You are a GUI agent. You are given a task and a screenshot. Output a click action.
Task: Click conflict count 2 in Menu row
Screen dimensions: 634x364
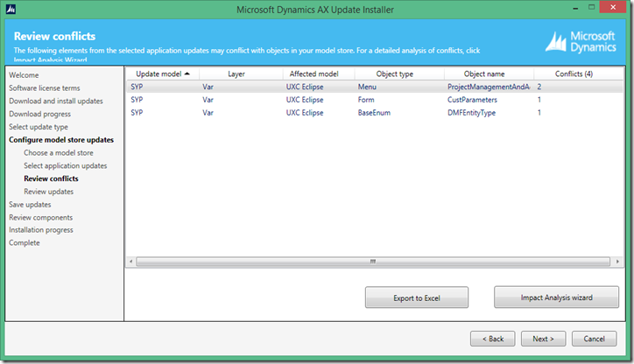click(539, 87)
